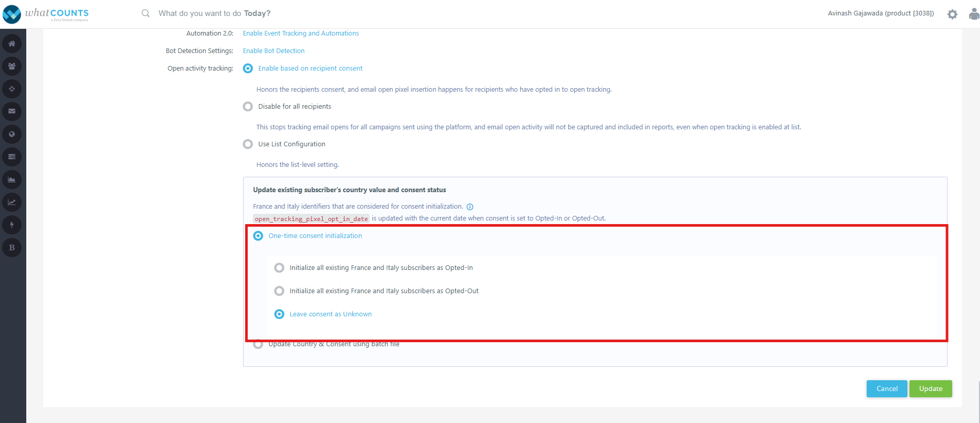Select Update Country & Consent using batch file
Screen dimensions: 980x423
[258, 344]
